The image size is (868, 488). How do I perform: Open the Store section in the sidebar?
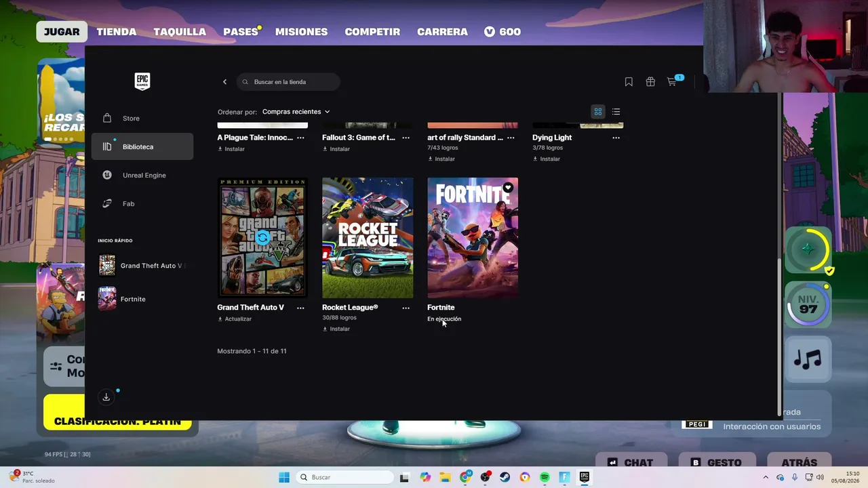[x=142, y=118]
